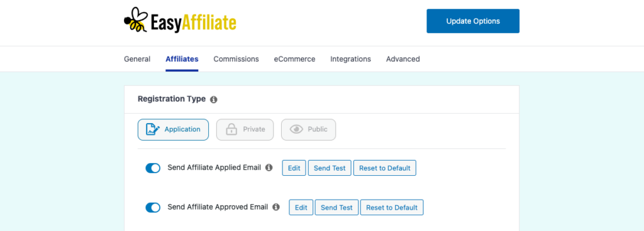Image resolution: width=644 pixels, height=231 pixels.
Task: Click the Send Affiliate Approved Email label
Action: [218, 207]
